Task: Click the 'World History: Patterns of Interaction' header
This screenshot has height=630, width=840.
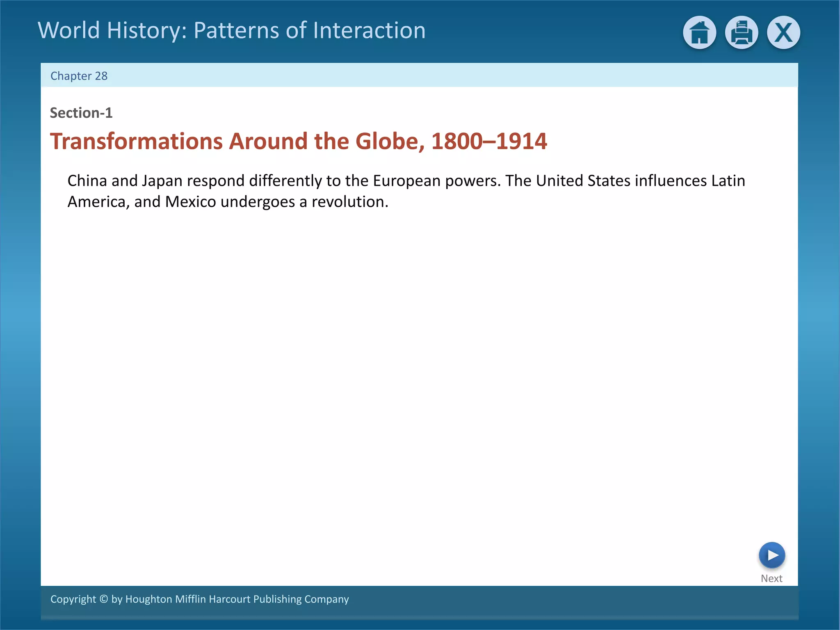Action: (x=232, y=30)
